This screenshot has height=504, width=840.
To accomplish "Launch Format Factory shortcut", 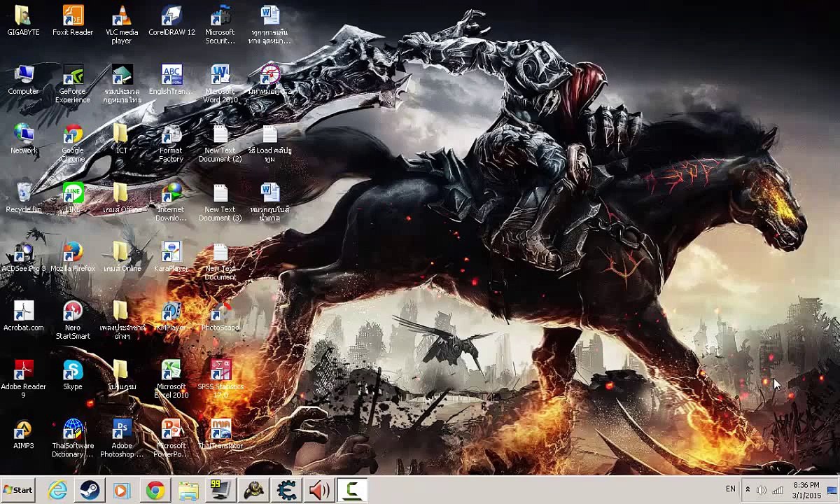I will coord(171,143).
